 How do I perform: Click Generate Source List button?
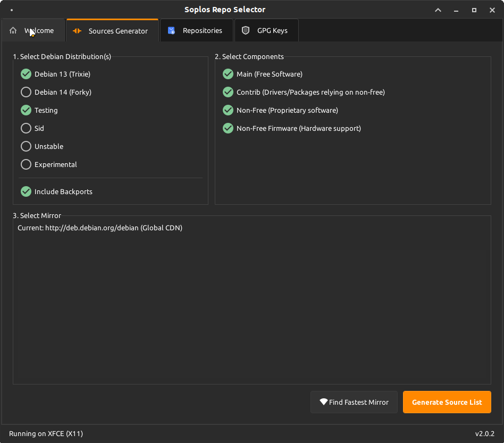tap(447, 402)
